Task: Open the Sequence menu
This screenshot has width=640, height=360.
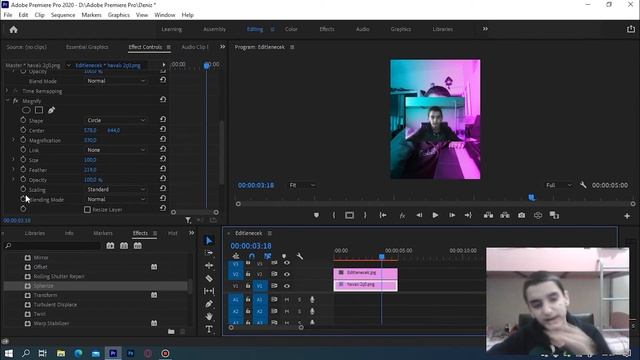Action: (63, 15)
